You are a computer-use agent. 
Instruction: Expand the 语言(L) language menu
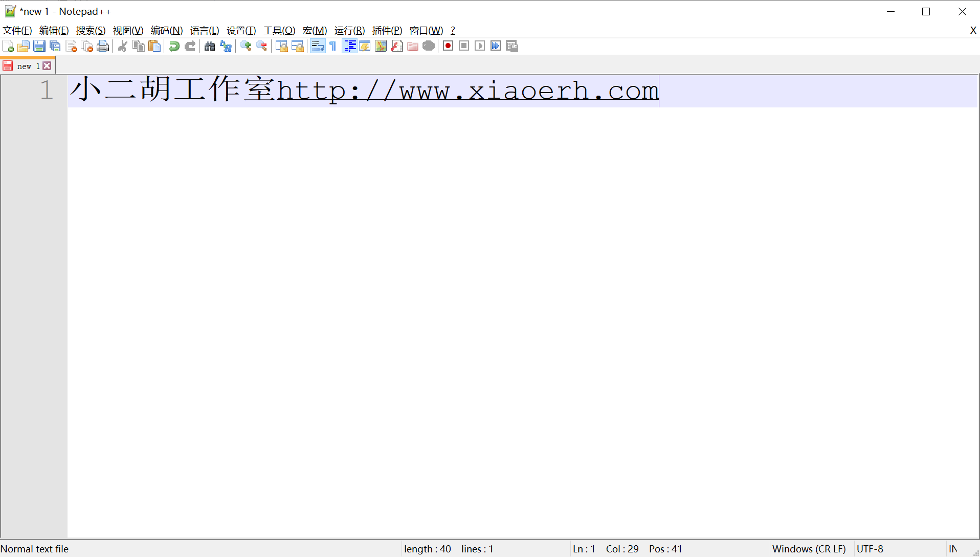pos(205,31)
